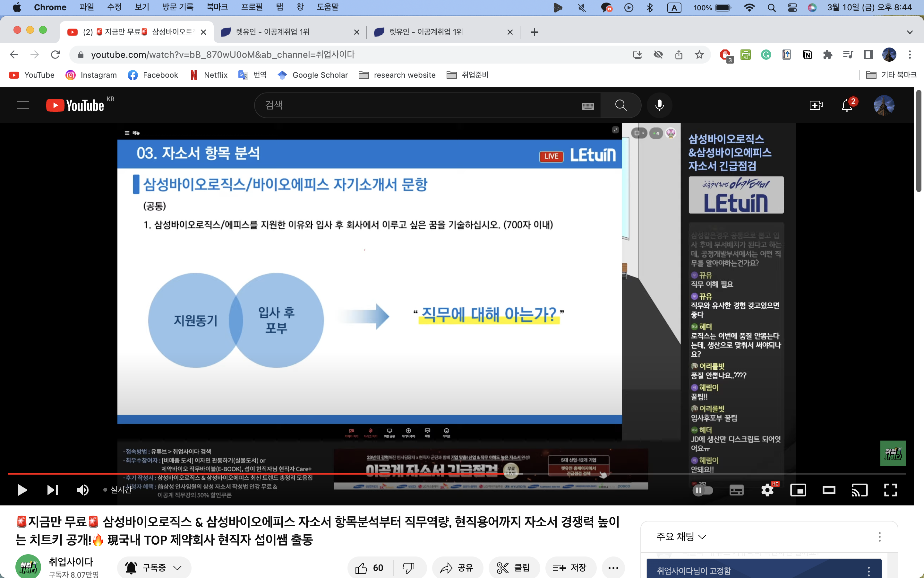The height and width of the screenshot is (578, 924).
Task: Share the video via 공유 button
Action: tap(457, 568)
